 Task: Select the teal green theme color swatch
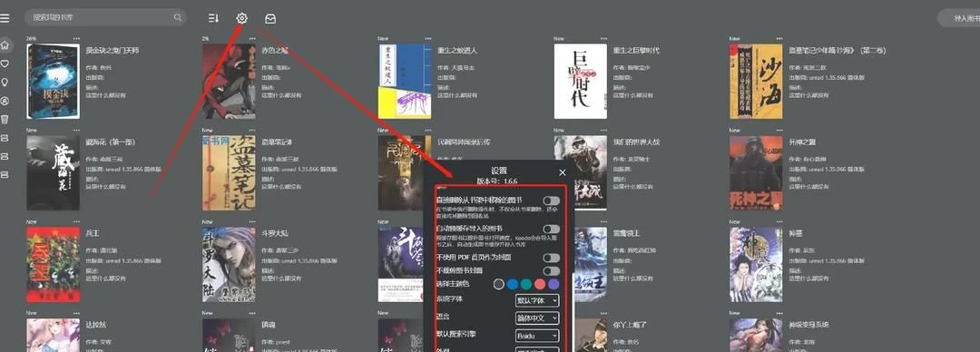526,284
